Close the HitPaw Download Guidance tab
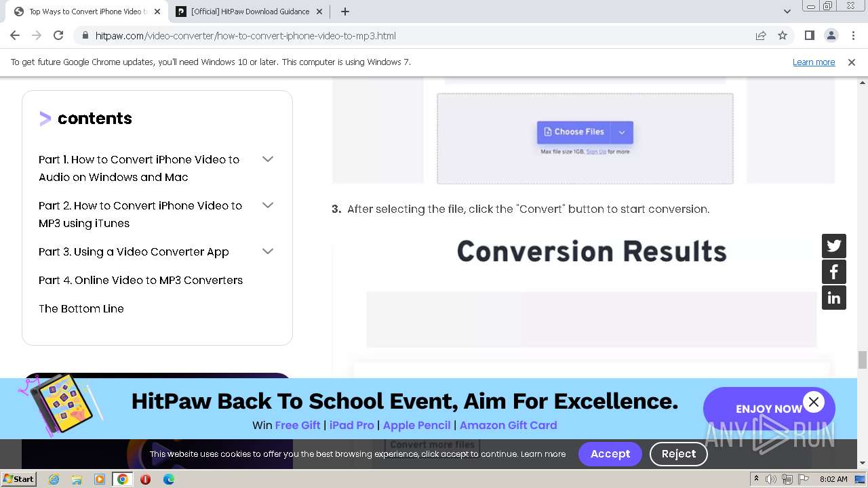This screenshot has height=488, width=868. tap(319, 12)
